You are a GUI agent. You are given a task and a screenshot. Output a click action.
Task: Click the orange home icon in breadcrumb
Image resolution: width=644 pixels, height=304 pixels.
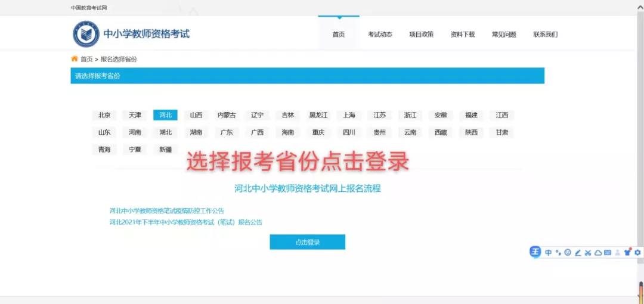point(75,59)
